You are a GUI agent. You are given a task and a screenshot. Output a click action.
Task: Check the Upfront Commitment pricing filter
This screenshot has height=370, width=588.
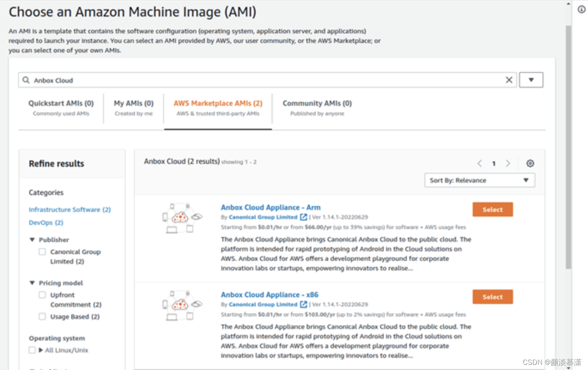click(x=42, y=295)
